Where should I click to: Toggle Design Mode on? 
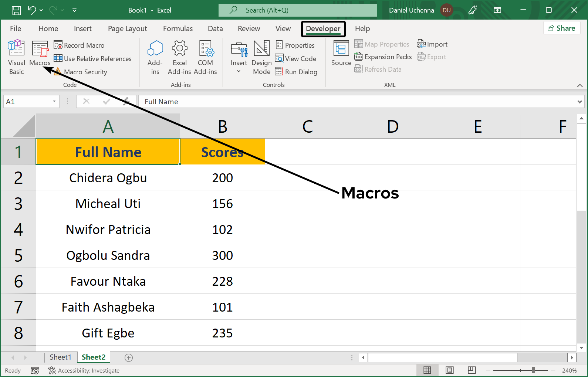pos(261,57)
